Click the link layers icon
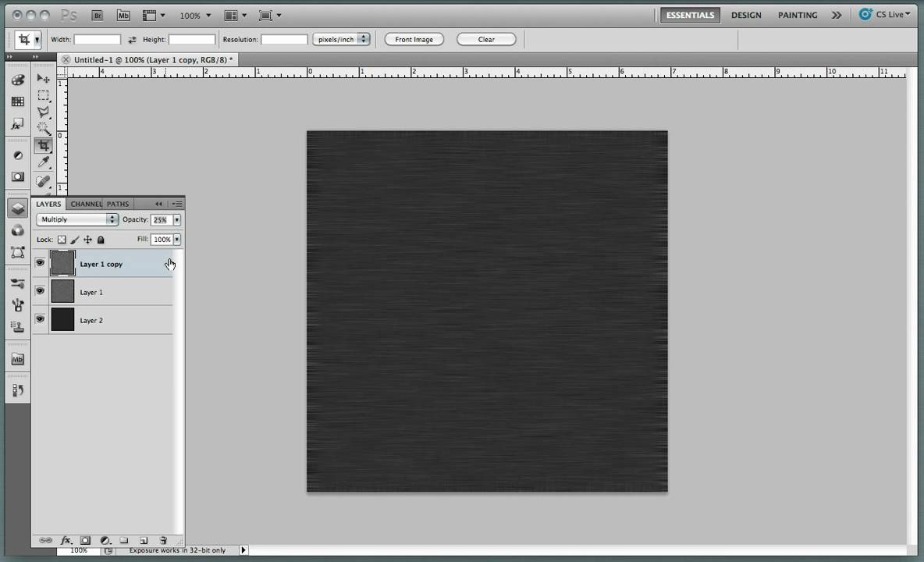 click(x=45, y=540)
